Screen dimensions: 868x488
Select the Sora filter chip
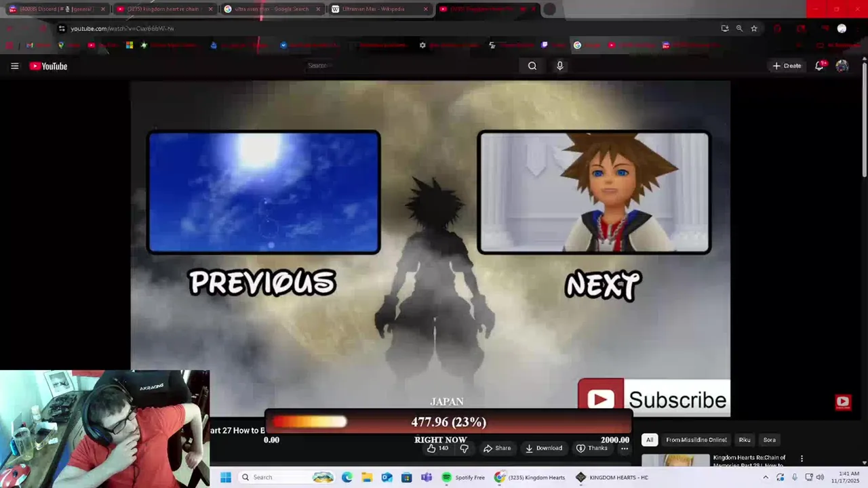coord(770,440)
